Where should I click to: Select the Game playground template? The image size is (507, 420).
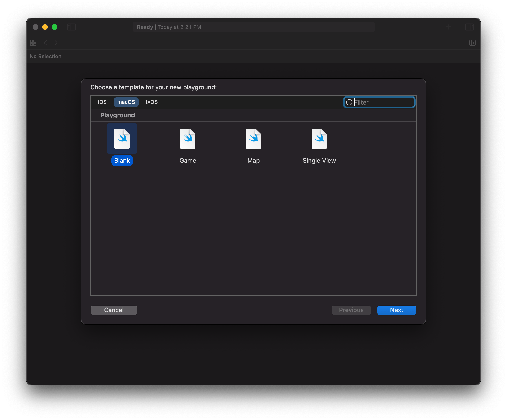coord(188,139)
